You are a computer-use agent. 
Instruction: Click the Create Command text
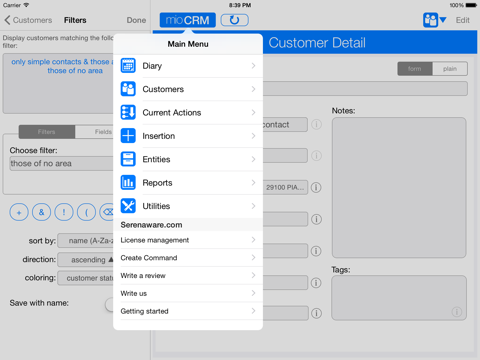point(149,258)
